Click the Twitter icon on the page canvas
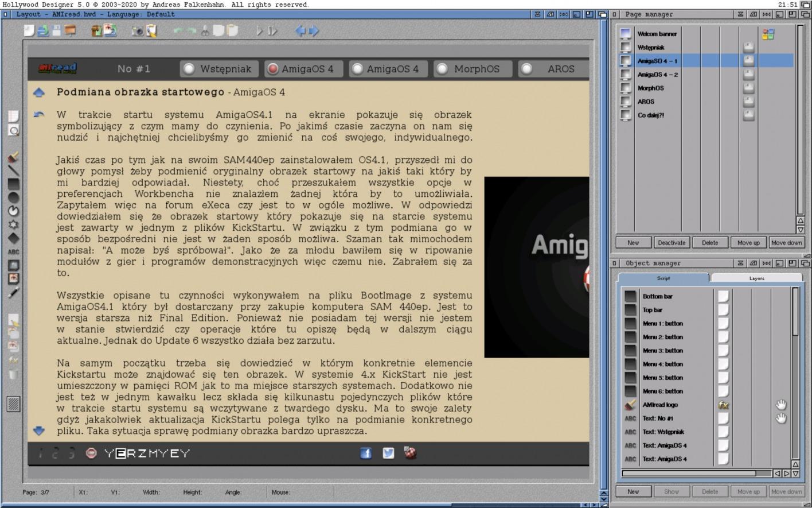 [388, 453]
